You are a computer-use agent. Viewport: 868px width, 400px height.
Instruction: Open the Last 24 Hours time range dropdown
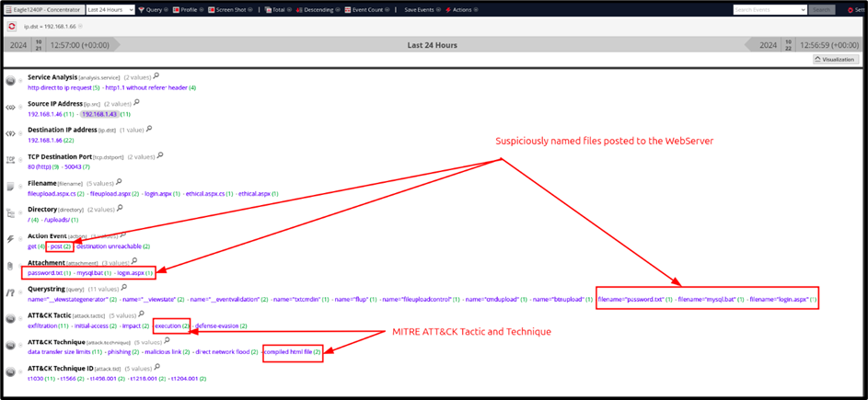[x=110, y=9]
